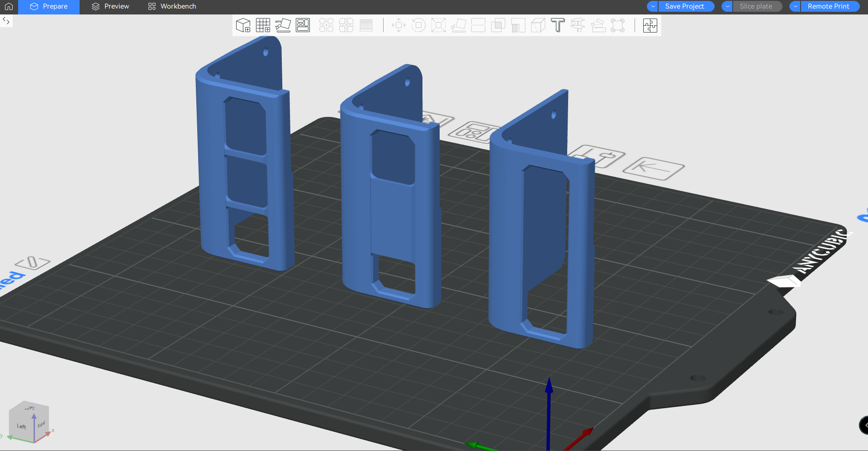Viewport: 868px width, 451px height.
Task: Select the Rotate tool
Action: coord(418,25)
